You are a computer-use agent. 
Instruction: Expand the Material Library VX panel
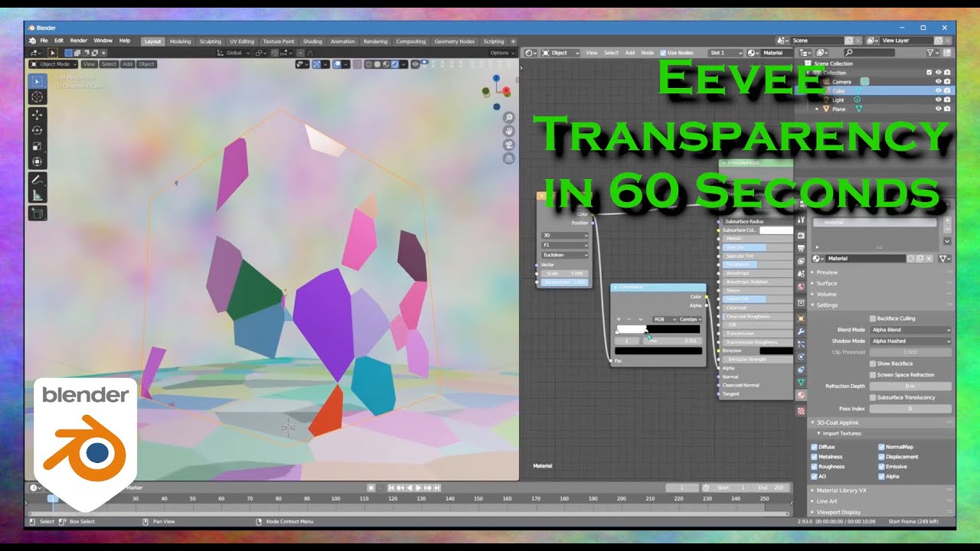point(841,491)
